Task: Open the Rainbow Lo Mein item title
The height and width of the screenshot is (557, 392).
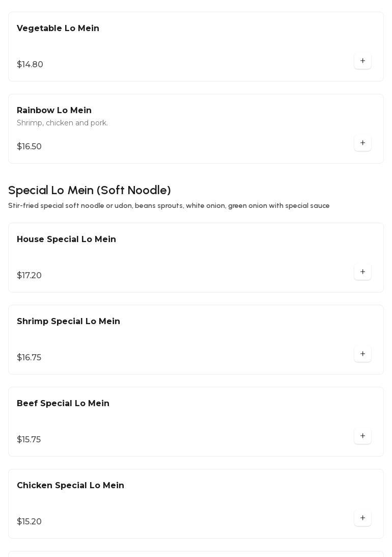Action: (54, 111)
